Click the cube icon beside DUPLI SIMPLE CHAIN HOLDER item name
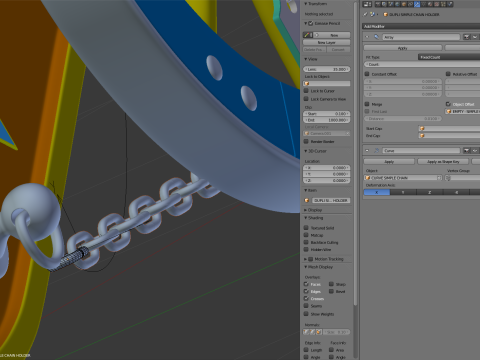 (x=307, y=200)
